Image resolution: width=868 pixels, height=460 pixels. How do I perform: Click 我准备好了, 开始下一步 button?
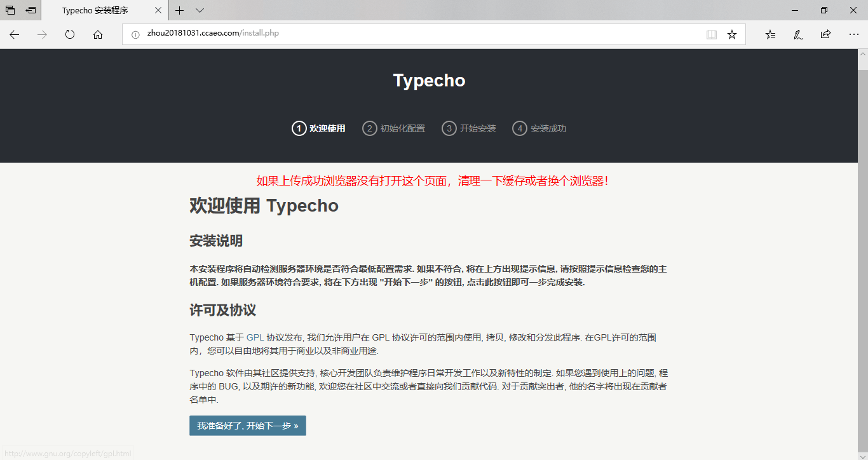pyautogui.click(x=248, y=426)
